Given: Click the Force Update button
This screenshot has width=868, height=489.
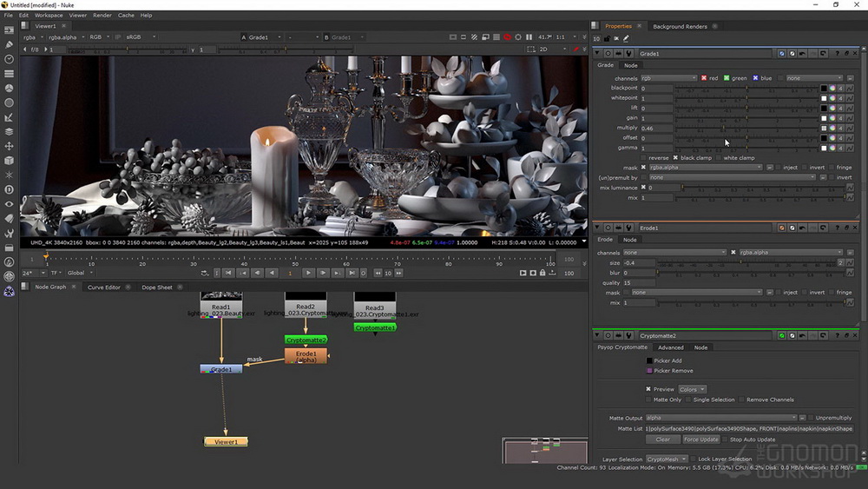Looking at the screenshot, I should 700,439.
